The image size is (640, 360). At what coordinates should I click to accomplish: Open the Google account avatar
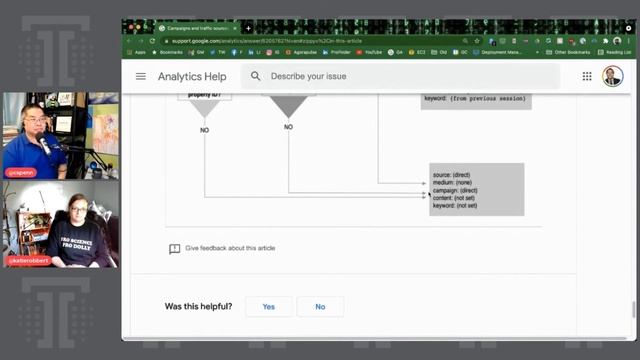click(612, 76)
